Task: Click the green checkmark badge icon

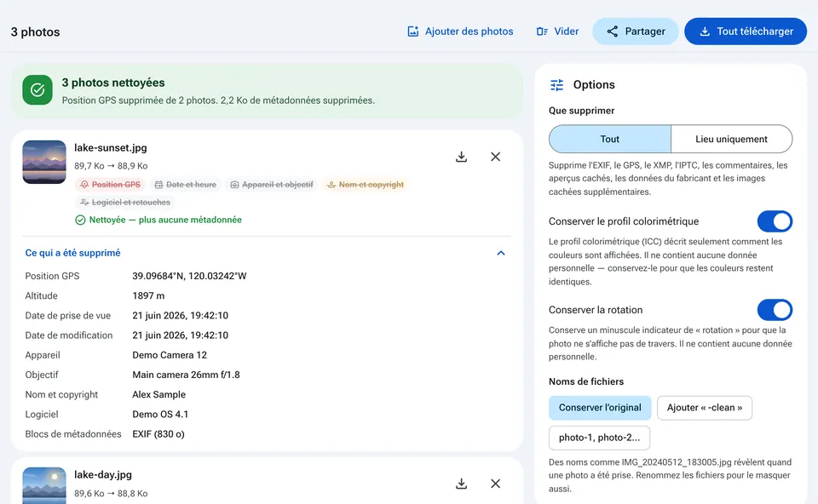Action: pos(37,90)
